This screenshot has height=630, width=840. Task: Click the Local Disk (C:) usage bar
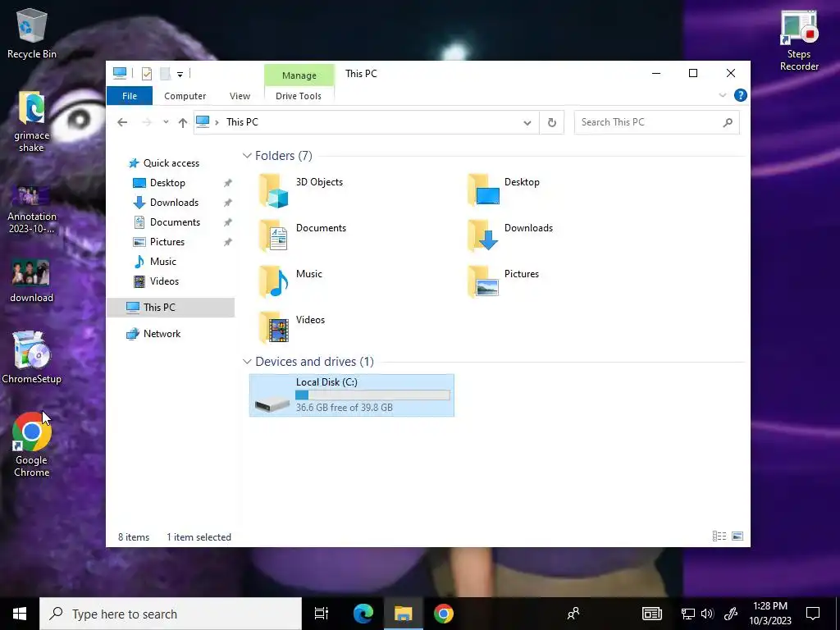click(373, 395)
